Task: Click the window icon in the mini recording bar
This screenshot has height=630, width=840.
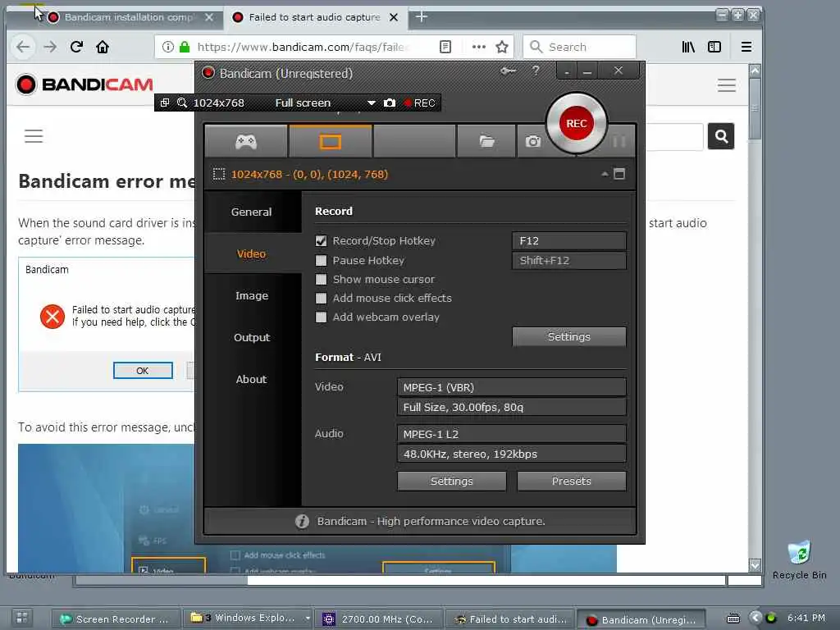Action: pos(165,103)
